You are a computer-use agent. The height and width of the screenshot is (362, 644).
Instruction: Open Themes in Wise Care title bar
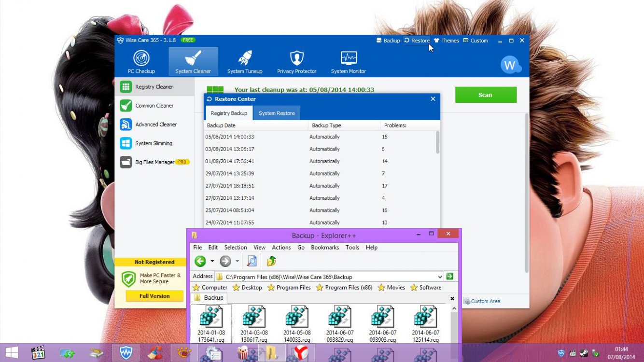446,41
